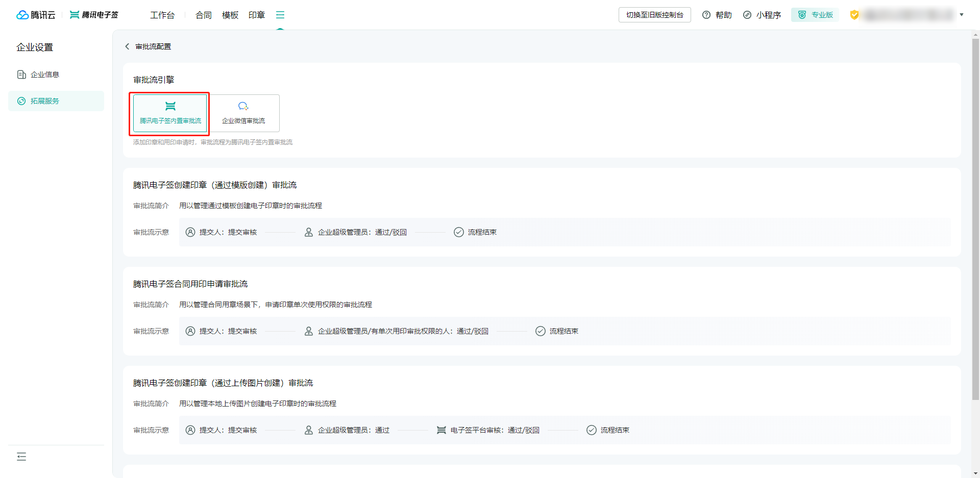Collapse the sidebar with bottom toggle icon

point(21,457)
